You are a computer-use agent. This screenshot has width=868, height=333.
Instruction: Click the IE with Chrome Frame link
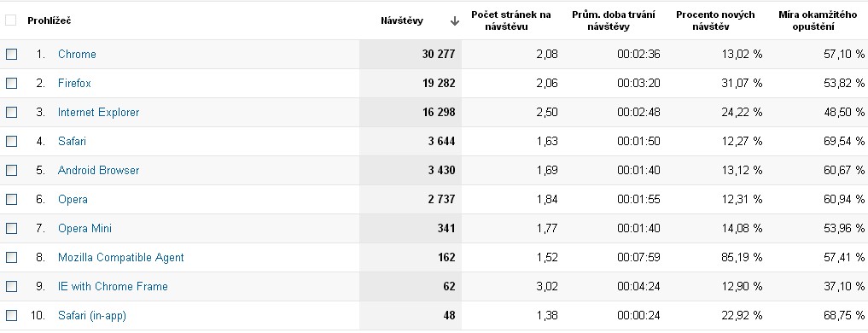point(113,286)
